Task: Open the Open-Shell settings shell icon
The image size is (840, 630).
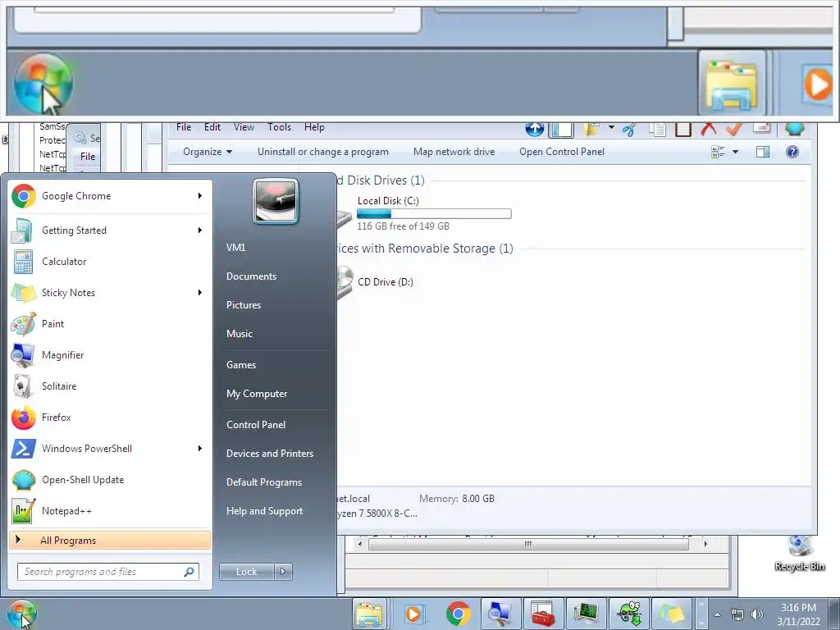Action: 795,129
